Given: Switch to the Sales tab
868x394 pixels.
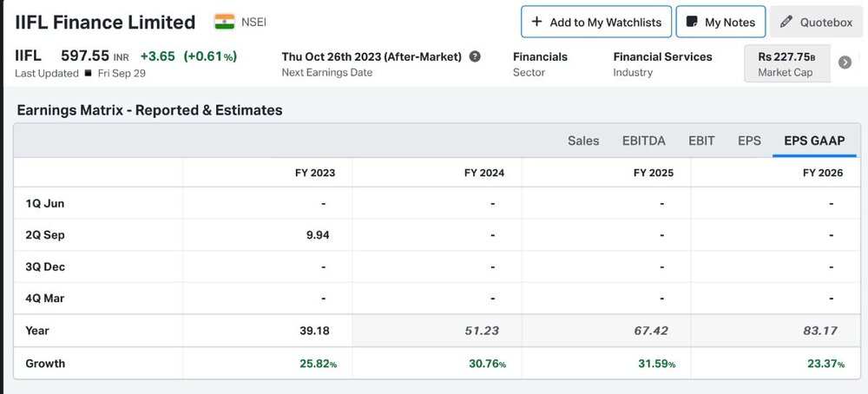Looking at the screenshot, I should (x=583, y=141).
